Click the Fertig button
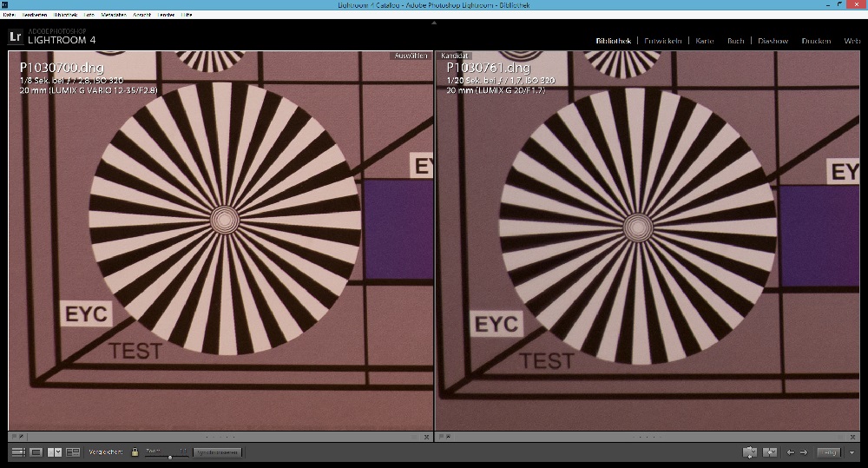This screenshot has width=868, height=468. click(x=829, y=452)
